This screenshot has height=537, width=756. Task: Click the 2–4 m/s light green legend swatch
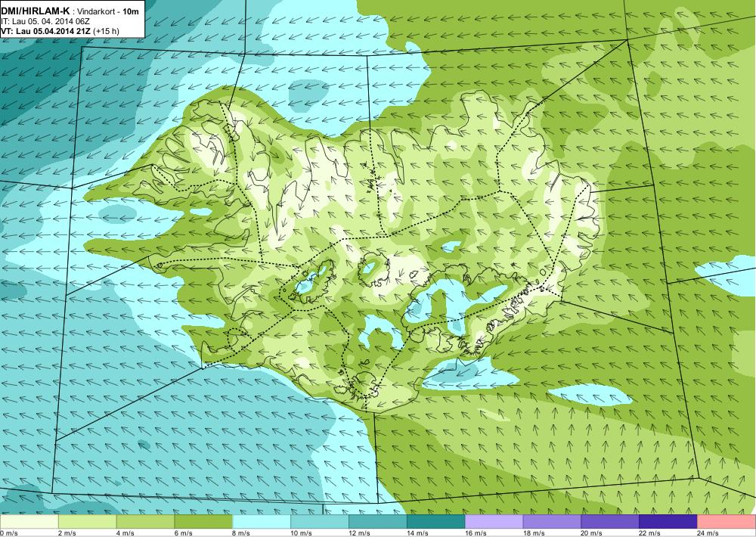tap(87, 522)
